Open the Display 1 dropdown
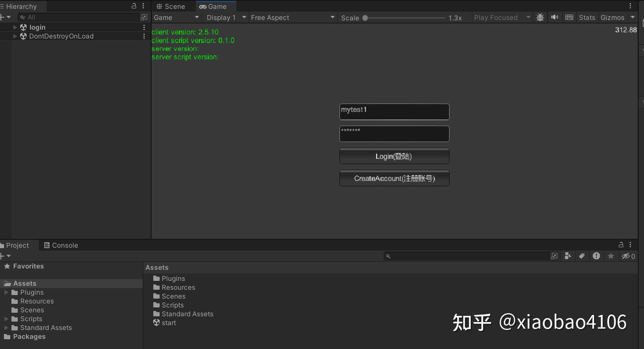This screenshot has width=644, height=349. pyautogui.click(x=225, y=17)
